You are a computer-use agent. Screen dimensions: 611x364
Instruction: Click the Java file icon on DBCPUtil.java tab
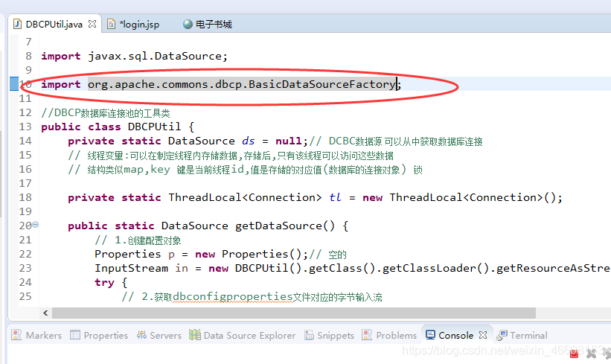[x=17, y=24]
